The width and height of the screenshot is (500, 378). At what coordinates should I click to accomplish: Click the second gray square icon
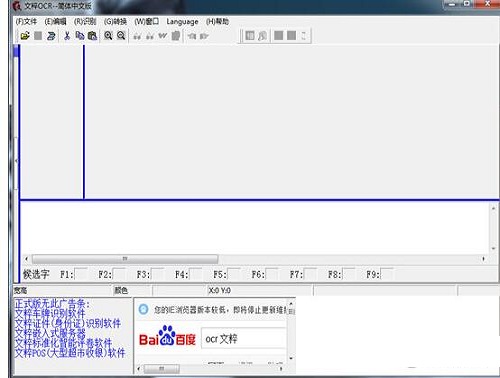(291, 35)
